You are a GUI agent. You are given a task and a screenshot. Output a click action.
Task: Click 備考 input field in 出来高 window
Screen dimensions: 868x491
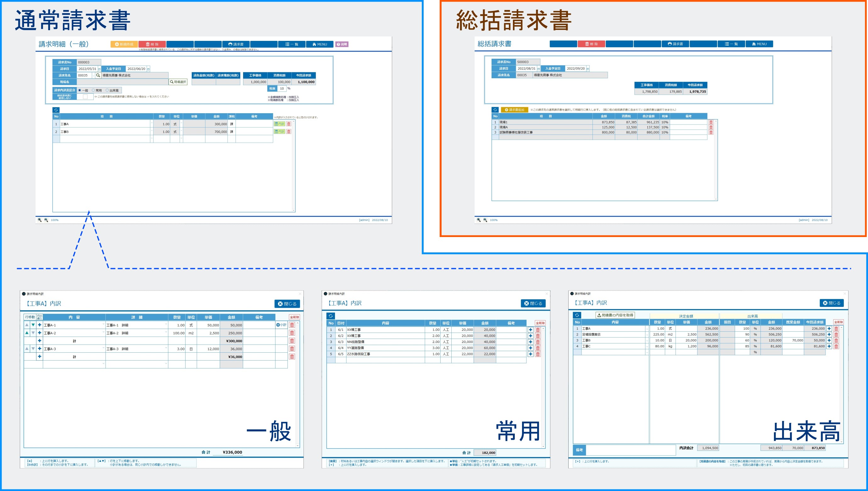[631, 450]
